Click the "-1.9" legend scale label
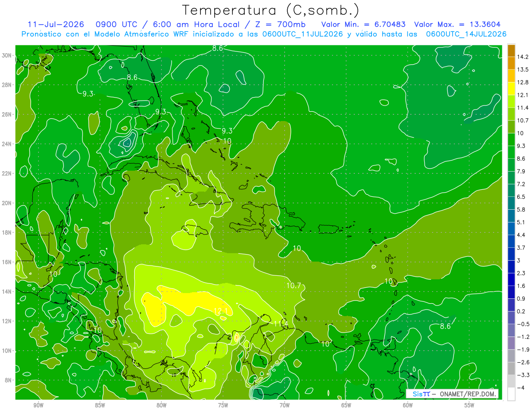Image resolution: width=532 pixels, height=411 pixels. (523, 349)
